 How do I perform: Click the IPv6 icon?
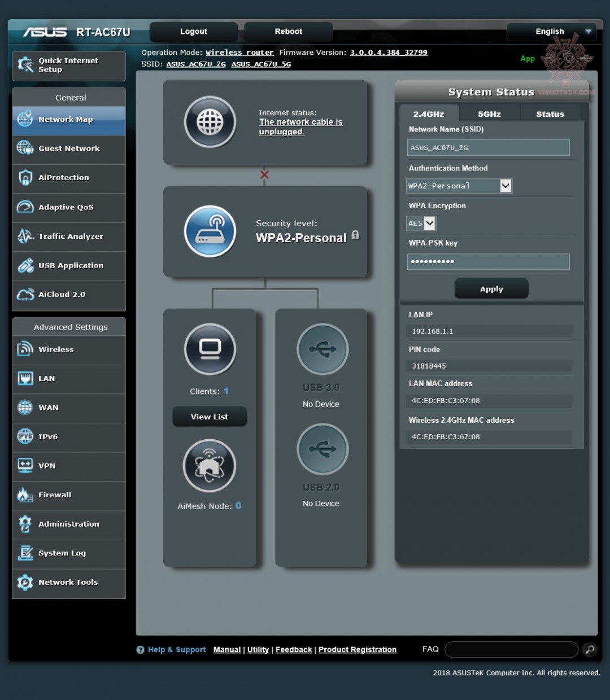[25, 436]
